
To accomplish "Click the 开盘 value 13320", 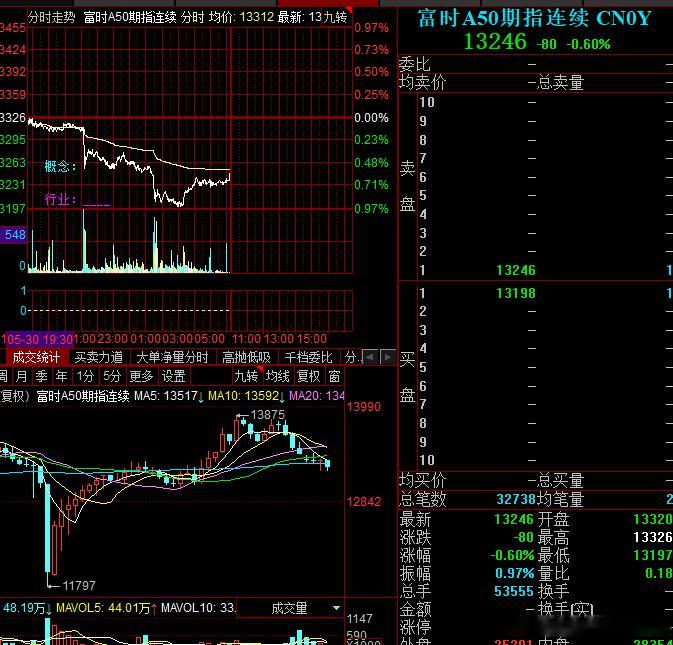I will click(x=652, y=519).
